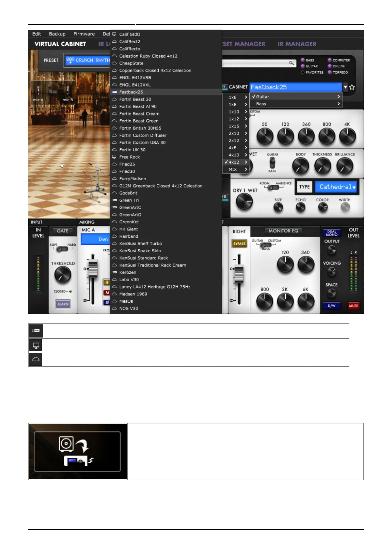Viewport: 392px width, 554px height.
Task: Click the Torpedo icon beside Kerozen
Action: tap(114, 272)
